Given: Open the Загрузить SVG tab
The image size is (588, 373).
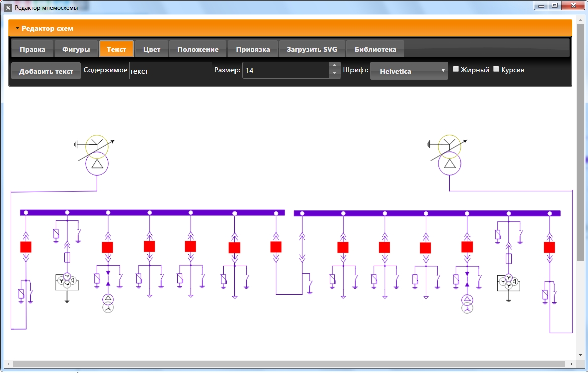Looking at the screenshot, I should click(x=312, y=49).
